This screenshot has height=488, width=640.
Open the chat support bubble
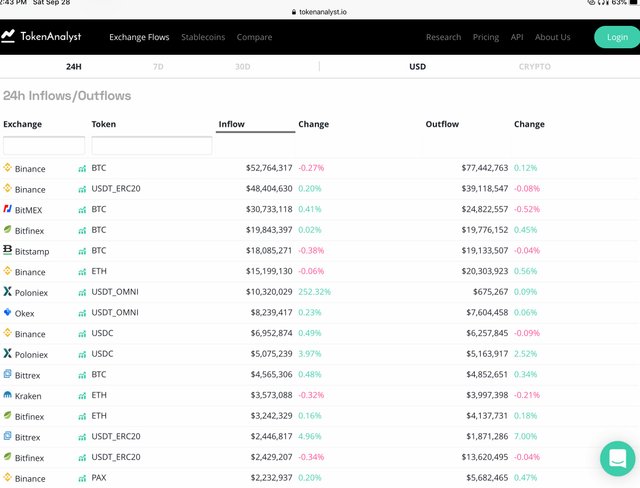click(617, 458)
